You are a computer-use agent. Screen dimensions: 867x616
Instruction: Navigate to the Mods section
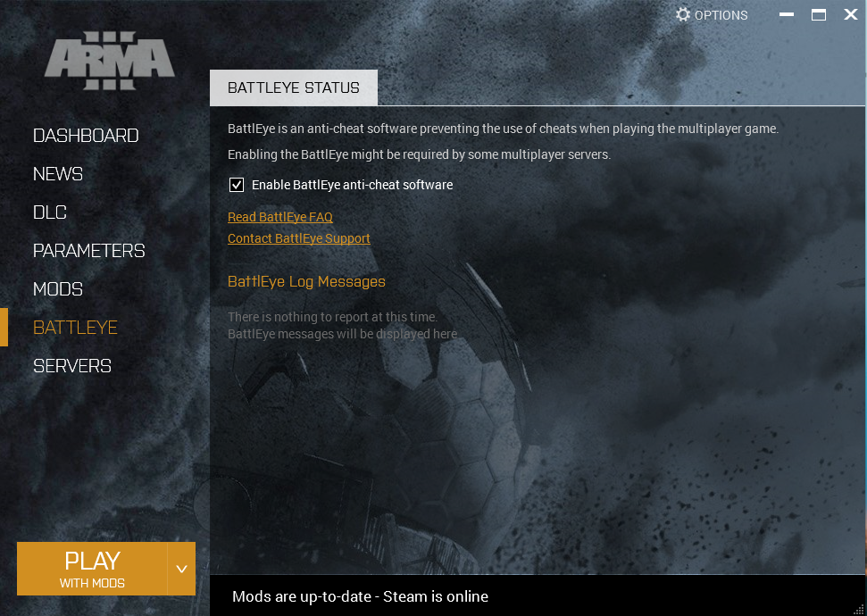58,289
